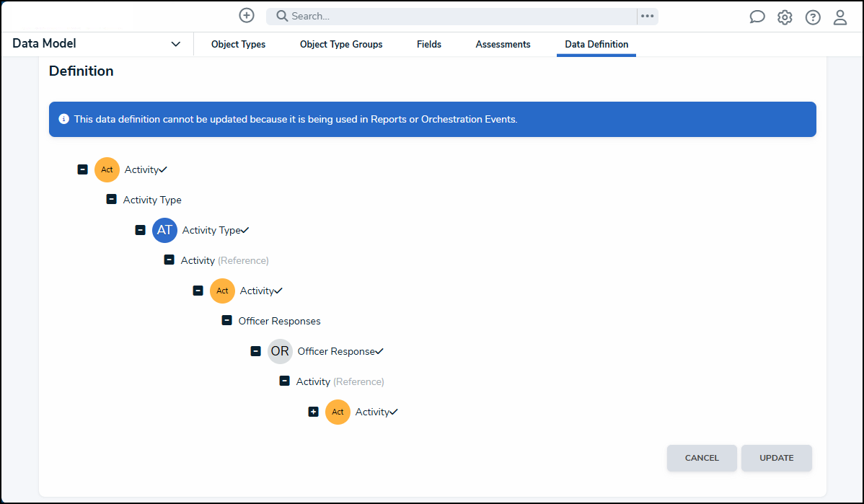Click the search magnifier icon
The height and width of the screenshot is (504, 864).
(x=282, y=16)
